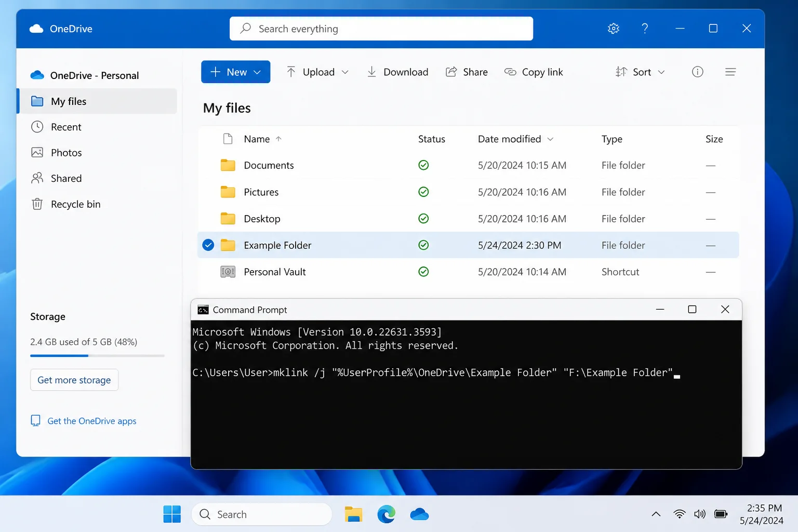Open Wi-Fi network status in tray

[x=679, y=514]
